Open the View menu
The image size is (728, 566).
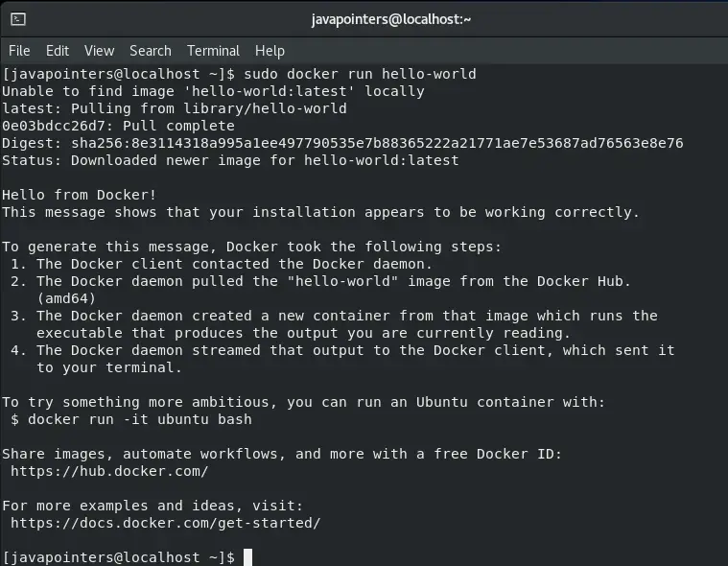point(100,51)
